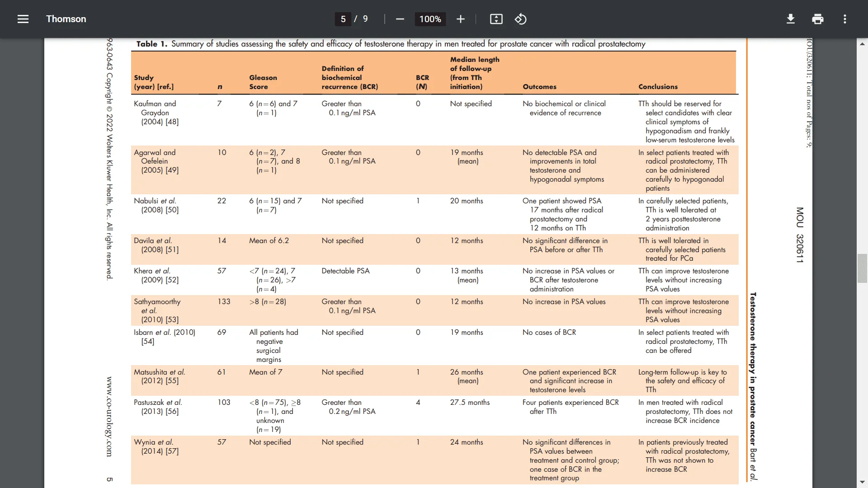
Task: Click 'Agarwal and Oefelein (2005) [49]' cell
Action: (x=156, y=161)
